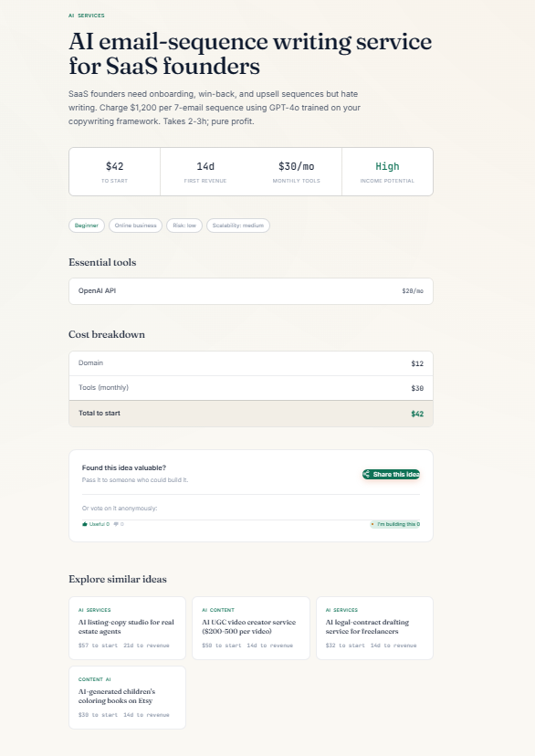Click the thumbs-up Useful vote icon
This screenshot has height=756, width=535.
[x=85, y=524]
